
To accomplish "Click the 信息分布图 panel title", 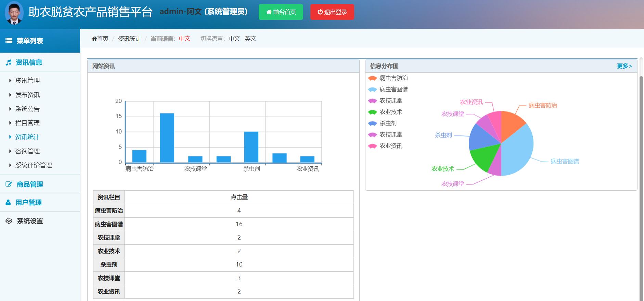I will (384, 66).
